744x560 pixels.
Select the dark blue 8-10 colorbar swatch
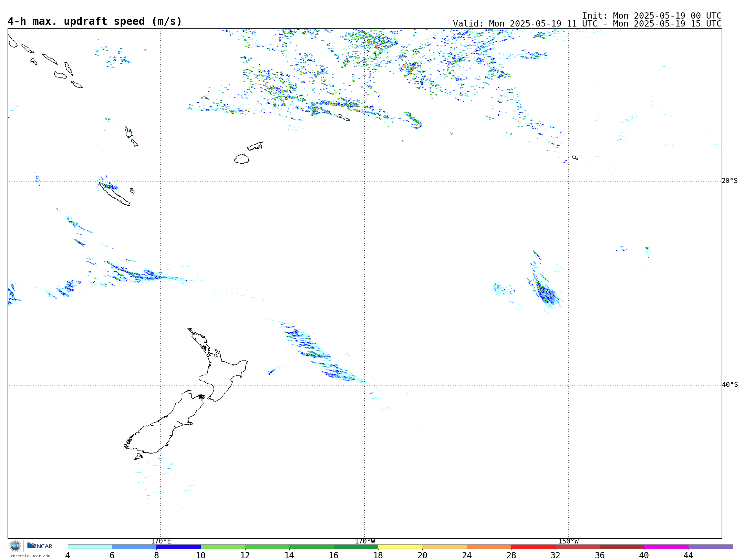coord(178,547)
